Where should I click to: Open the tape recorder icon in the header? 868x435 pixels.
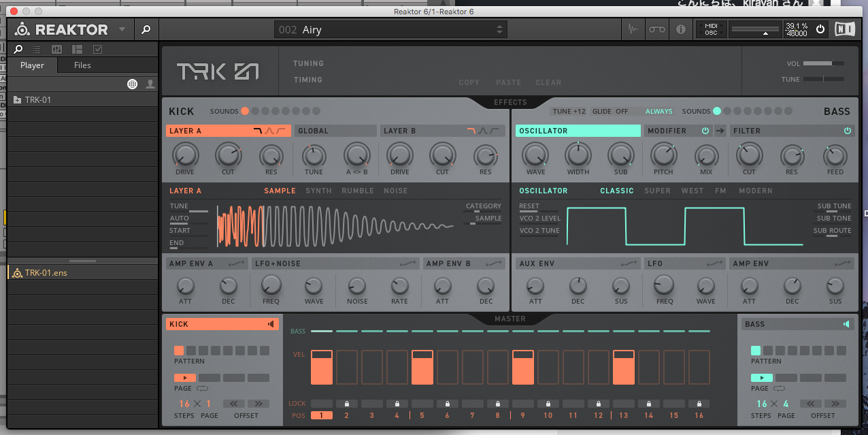656,29
